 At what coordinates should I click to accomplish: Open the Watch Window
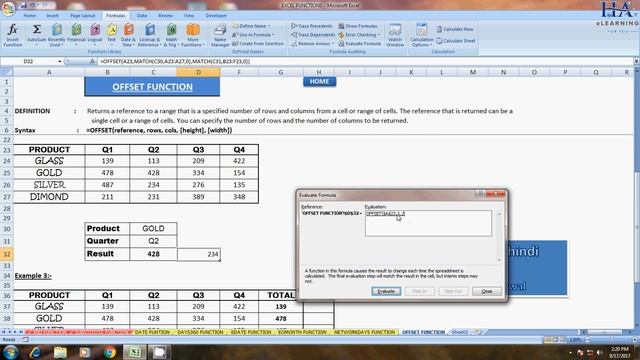tap(395, 35)
